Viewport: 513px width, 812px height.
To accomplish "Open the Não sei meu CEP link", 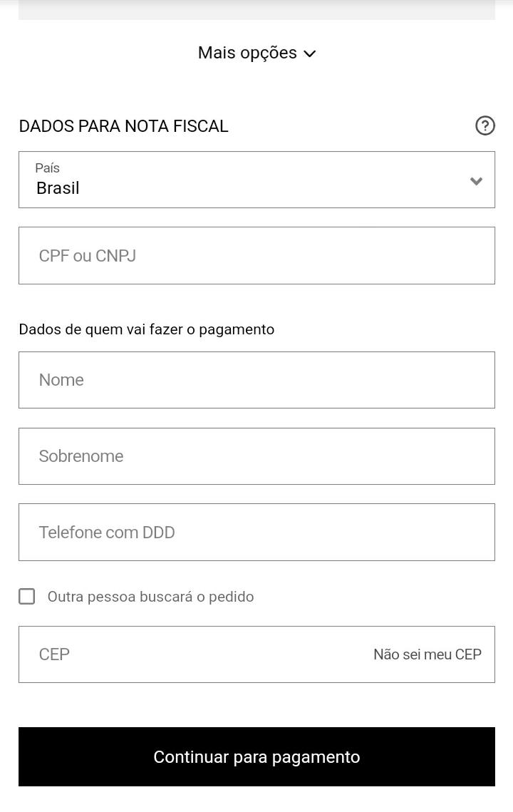I will click(427, 654).
